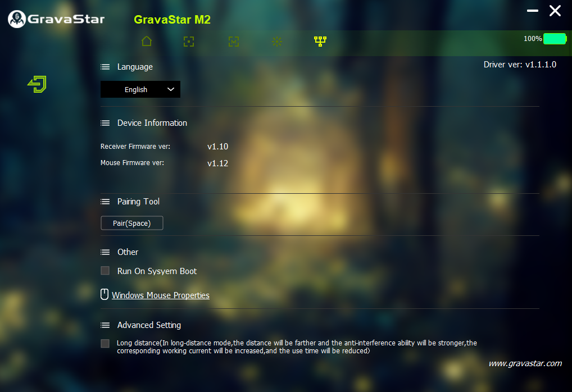Open the Macro (M) icon tab
The image size is (572, 392).
(x=234, y=41)
